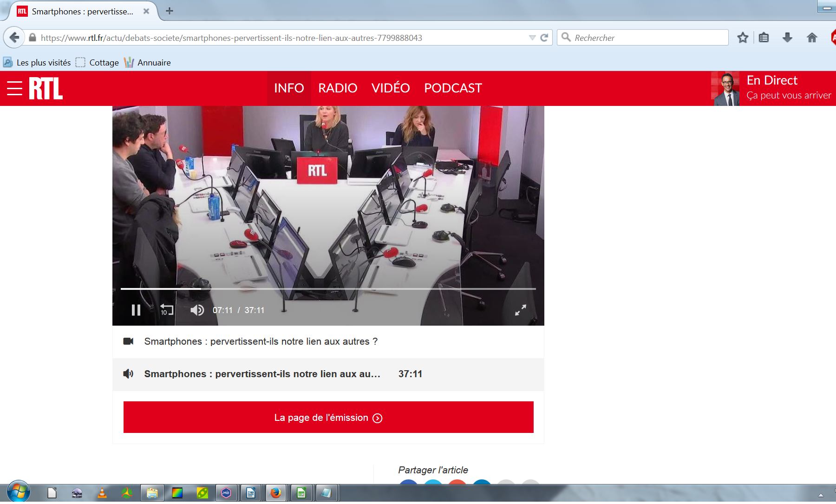Image resolution: width=836 pixels, height=504 pixels.
Task: Focus the Rechercher search box
Action: [643, 38]
